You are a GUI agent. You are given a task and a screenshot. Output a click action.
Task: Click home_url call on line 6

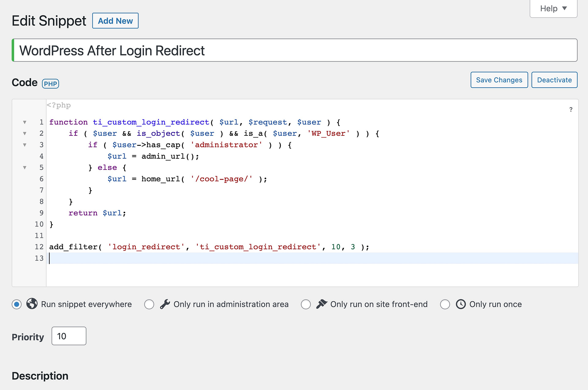point(161,179)
